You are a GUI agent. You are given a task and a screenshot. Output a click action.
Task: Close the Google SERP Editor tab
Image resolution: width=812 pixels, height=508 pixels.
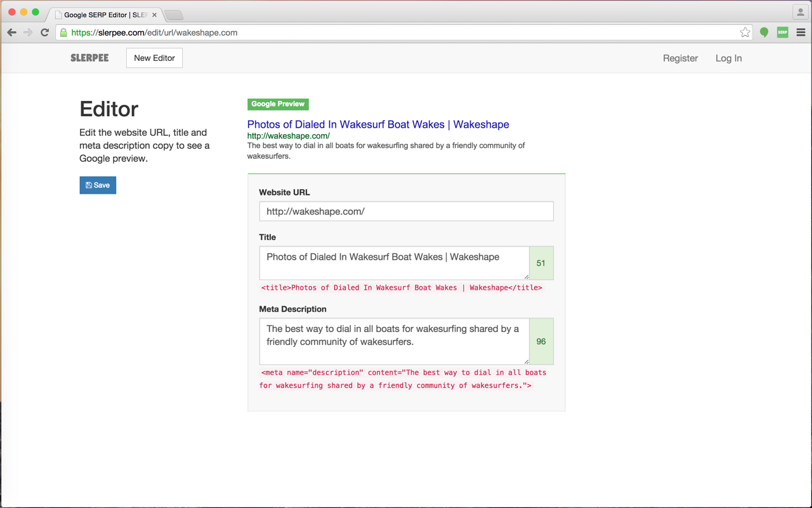pyautogui.click(x=154, y=15)
